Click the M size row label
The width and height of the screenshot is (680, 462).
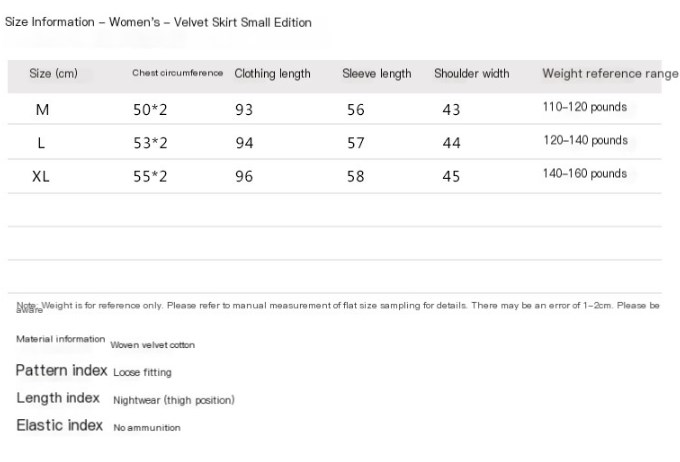[x=42, y=110]
